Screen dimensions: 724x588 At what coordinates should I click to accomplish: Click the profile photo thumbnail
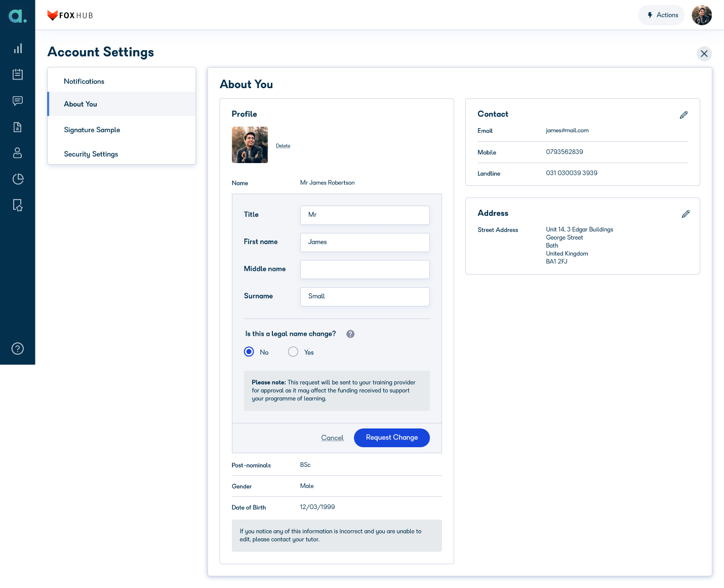[250, 145]
